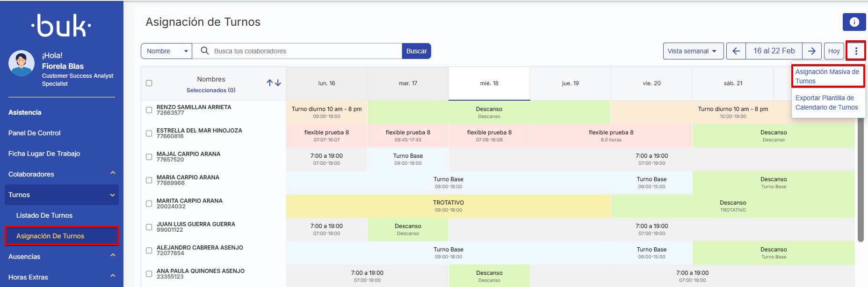The image size is (868, 287).
Task: Choose Asignación Masiva de Turnos option
Action: (827, 76)
